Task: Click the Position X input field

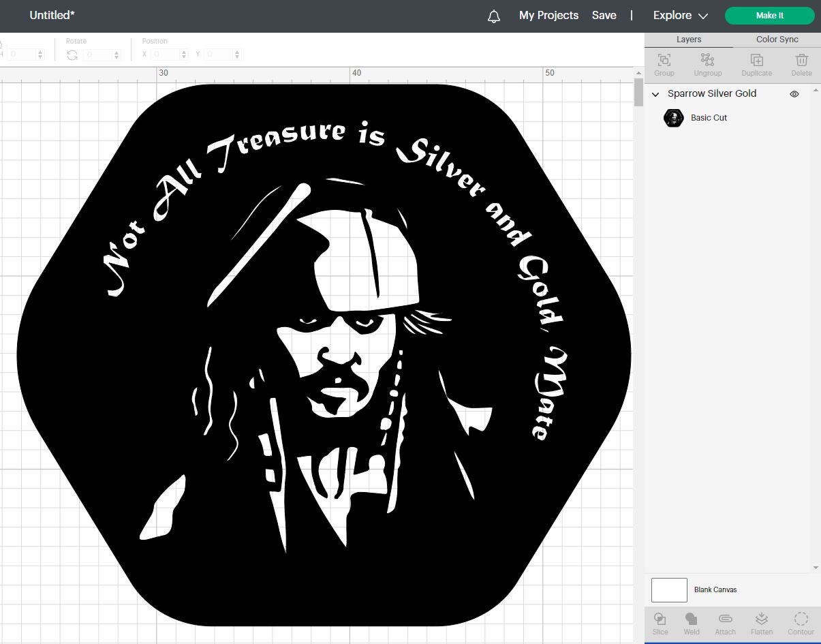Action: coord(166,54)
